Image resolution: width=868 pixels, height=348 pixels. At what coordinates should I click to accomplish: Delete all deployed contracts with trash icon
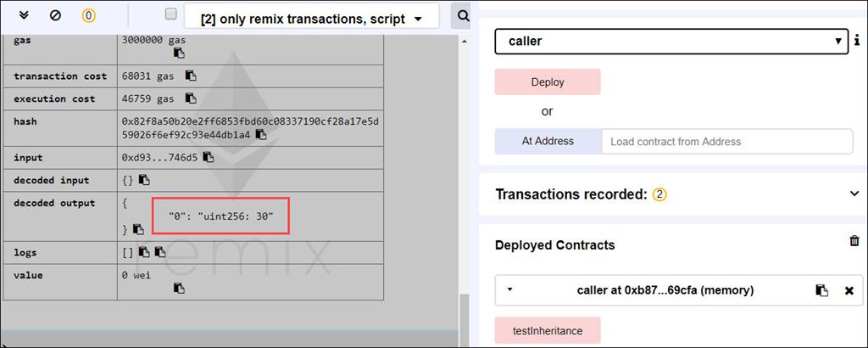[x=854, y=241]
